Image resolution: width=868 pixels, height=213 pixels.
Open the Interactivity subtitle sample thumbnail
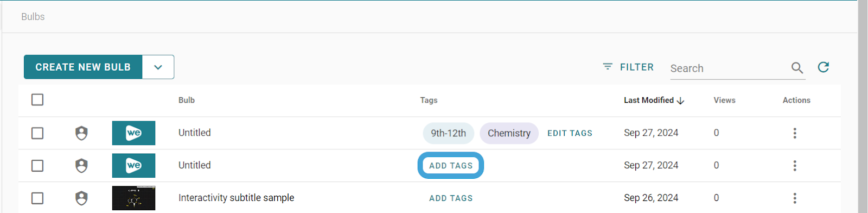pos(133,198)
